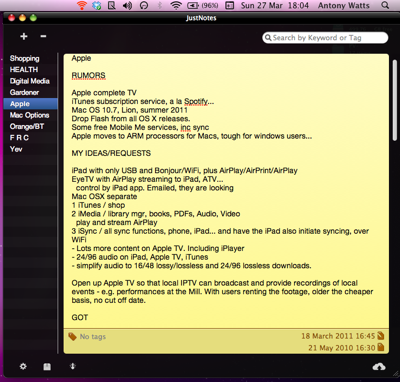Add a new note with the plus icon
The height and width of the screenshot is (382, 400).
pos(24,36)
